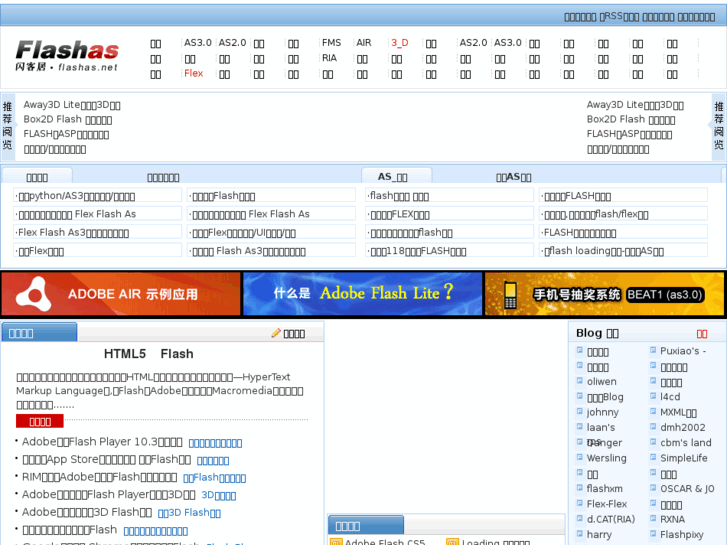Open the Flash Player 10.3 news item
The image size is (727, 545).
tap(102, 442)
